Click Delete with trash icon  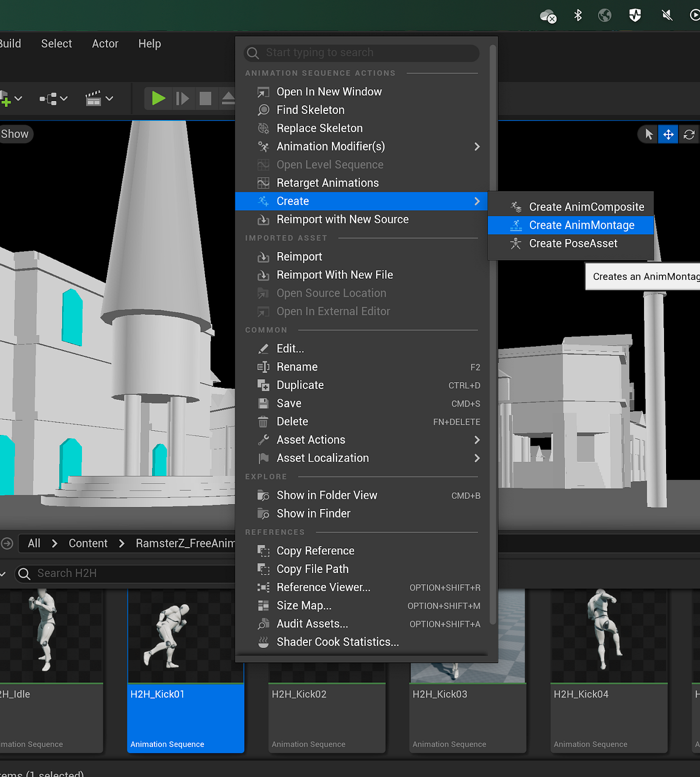tap(361, 421)
